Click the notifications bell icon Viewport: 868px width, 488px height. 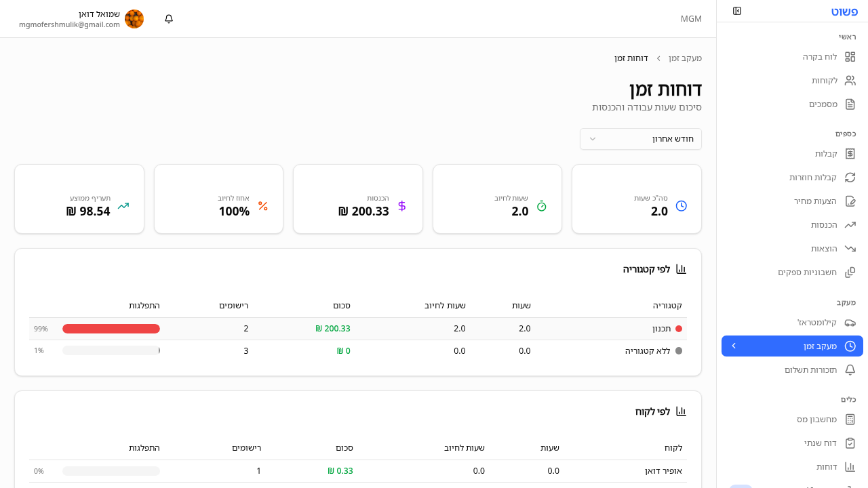(x=169, y=19)
